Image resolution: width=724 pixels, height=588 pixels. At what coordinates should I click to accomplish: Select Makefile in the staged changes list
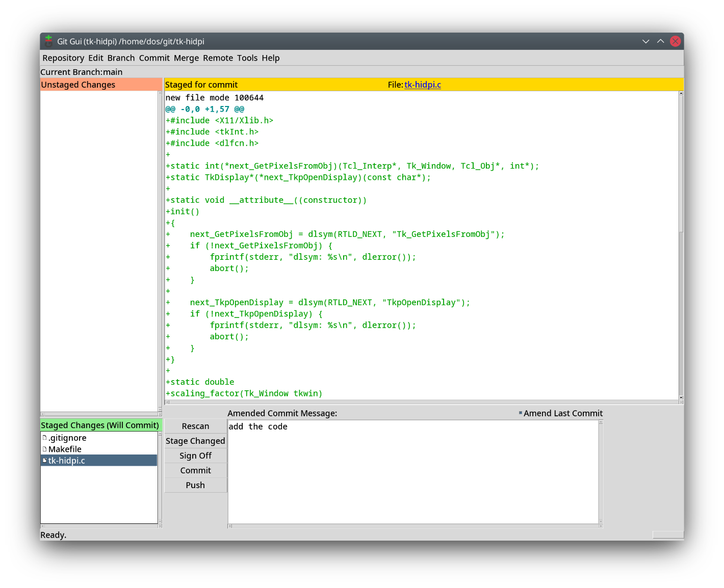(x=65, y=449)
